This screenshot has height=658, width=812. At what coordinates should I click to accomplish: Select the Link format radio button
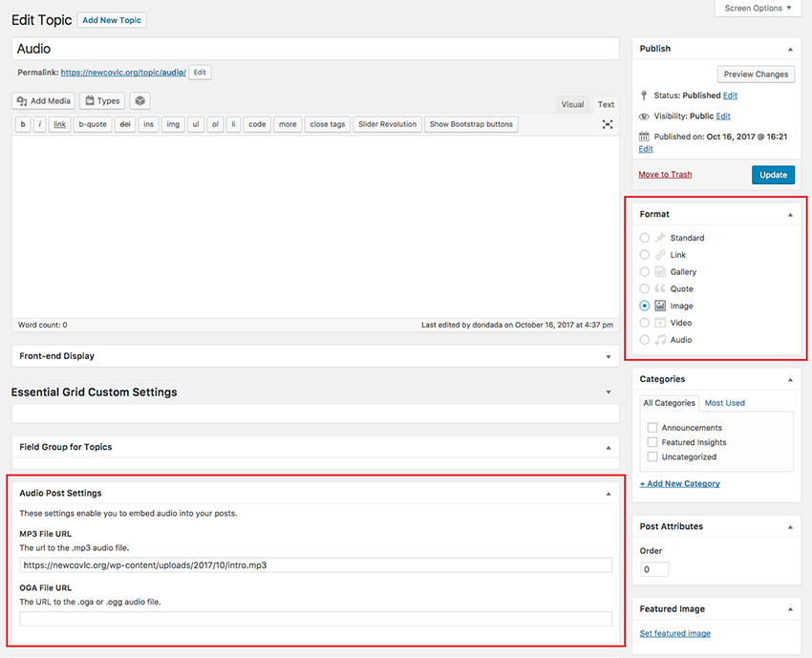tap(644, 255)
